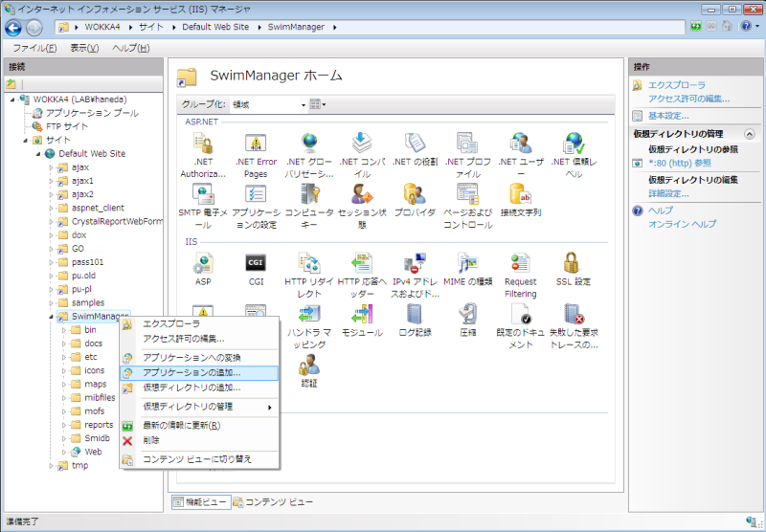Screen dimensions: 766x532
Task: Collapse the Default Web Site node arrow
Action: (x=38, y=154)
